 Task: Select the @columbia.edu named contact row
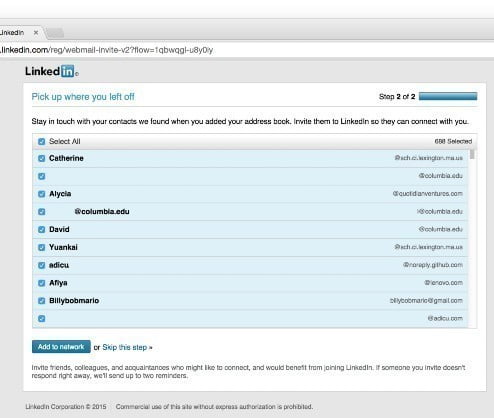tap(250, 212)
